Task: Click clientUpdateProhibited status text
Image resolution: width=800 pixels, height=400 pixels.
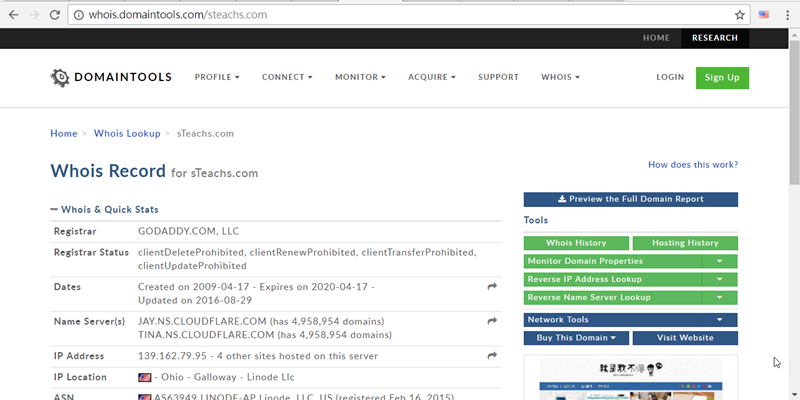Action: point(192,266)
